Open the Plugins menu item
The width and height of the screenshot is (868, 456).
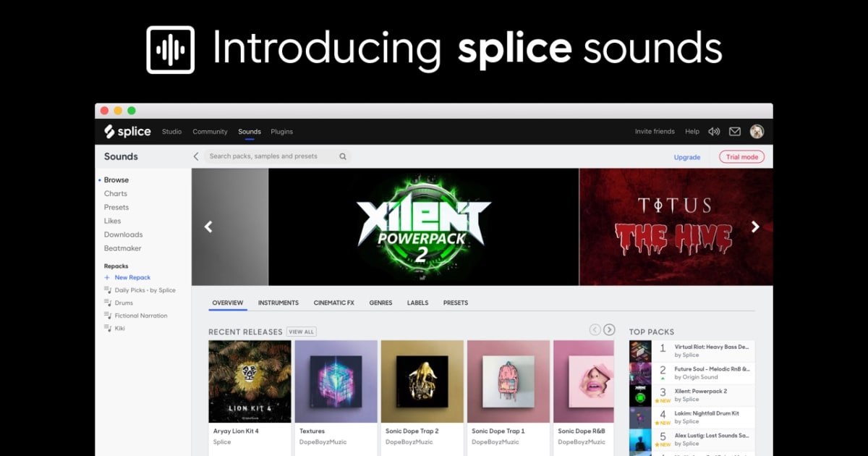[281, 131]
